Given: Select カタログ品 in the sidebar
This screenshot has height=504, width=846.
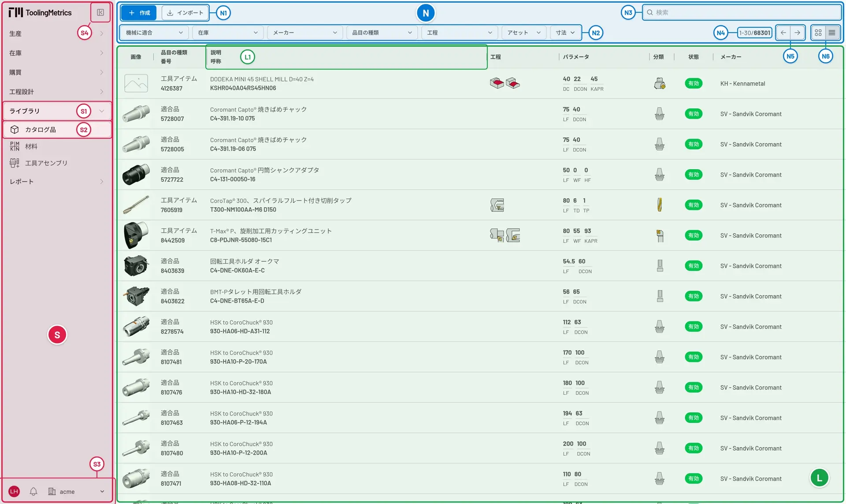Looking at the screenshot, I should [57, 130].
